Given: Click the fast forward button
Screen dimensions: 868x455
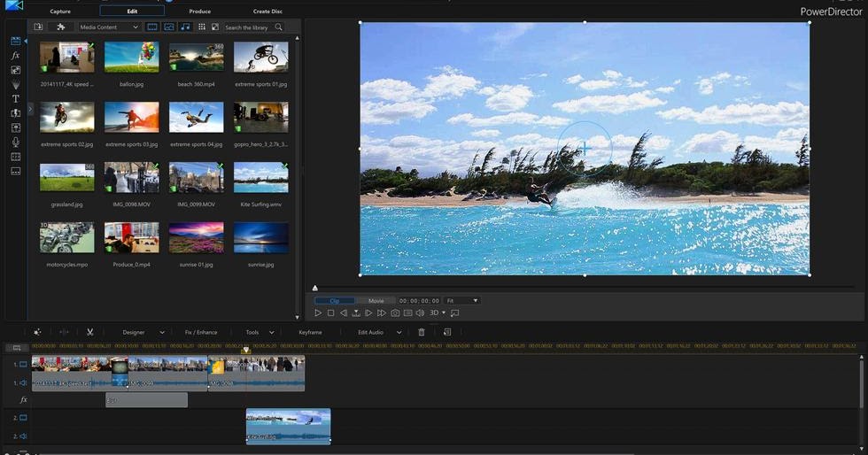Looking at the screenshot, I should click(x=382, y=312).
